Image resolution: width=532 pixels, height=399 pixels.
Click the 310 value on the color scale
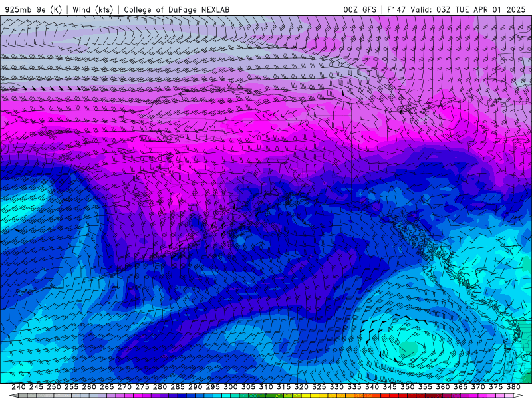click(265, 387)
